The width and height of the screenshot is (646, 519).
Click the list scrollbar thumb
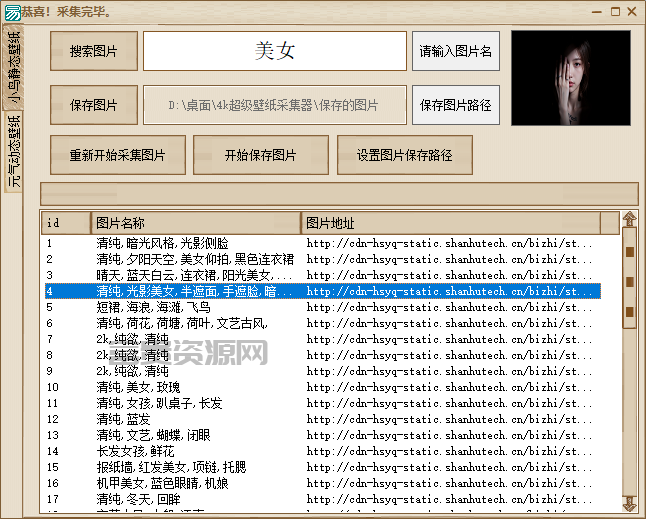[630, 278]
